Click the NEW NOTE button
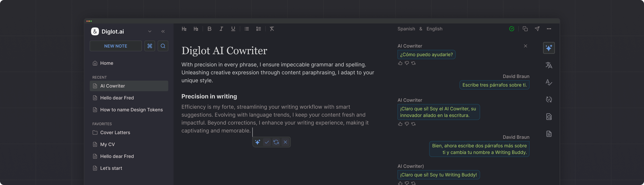This screenshot has height=185, width=644. click(115, 46)
